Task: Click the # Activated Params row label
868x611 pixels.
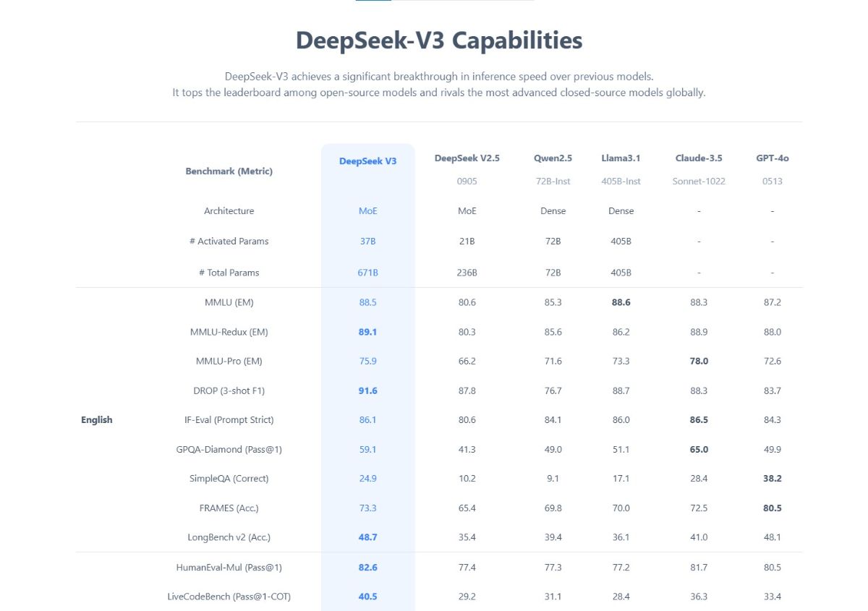Action: pyautogui.click(x=229, y=242)
